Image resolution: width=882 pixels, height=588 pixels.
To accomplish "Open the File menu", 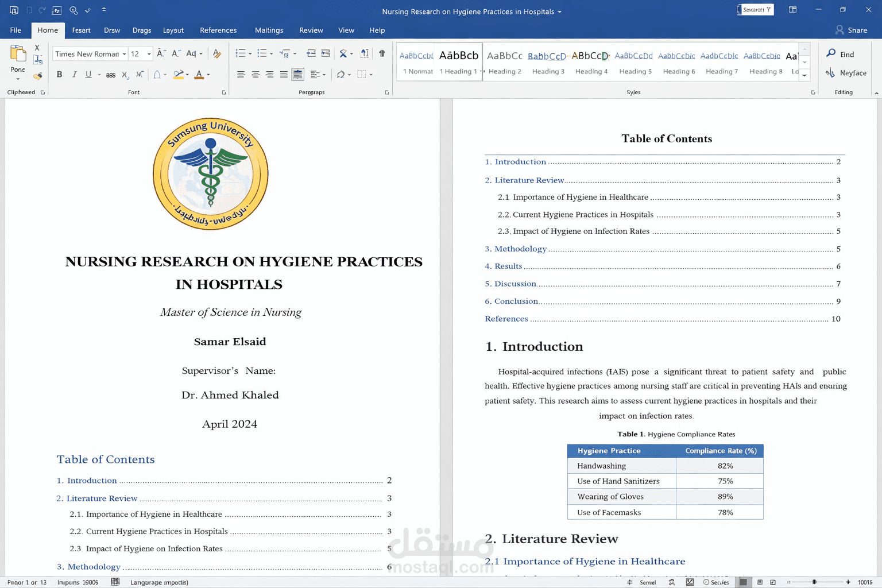I will click(16, 30).
